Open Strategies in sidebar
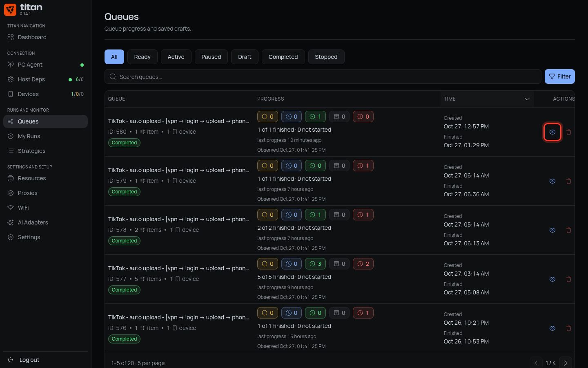 45,151
